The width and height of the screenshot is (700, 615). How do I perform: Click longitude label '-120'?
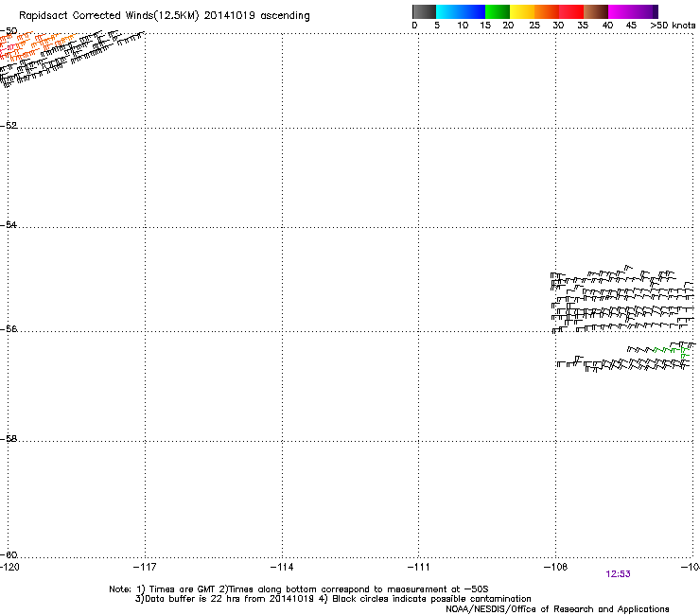[x=9, y=567]
